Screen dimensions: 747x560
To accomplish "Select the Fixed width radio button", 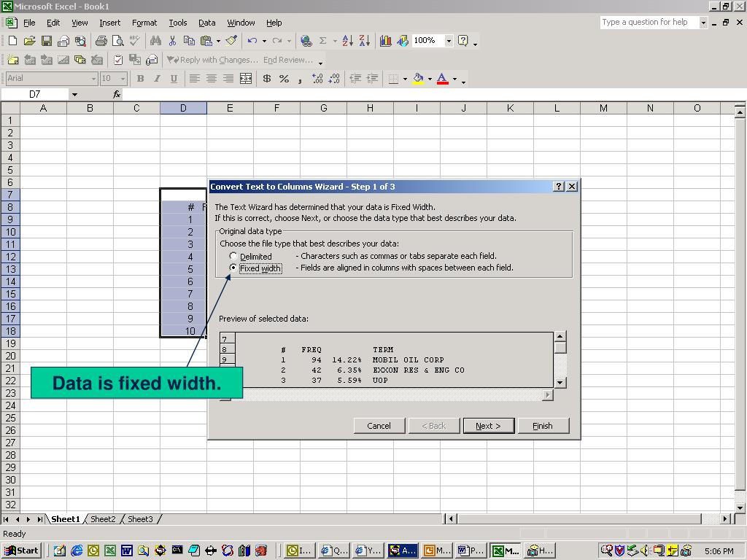I will point(233,268).
